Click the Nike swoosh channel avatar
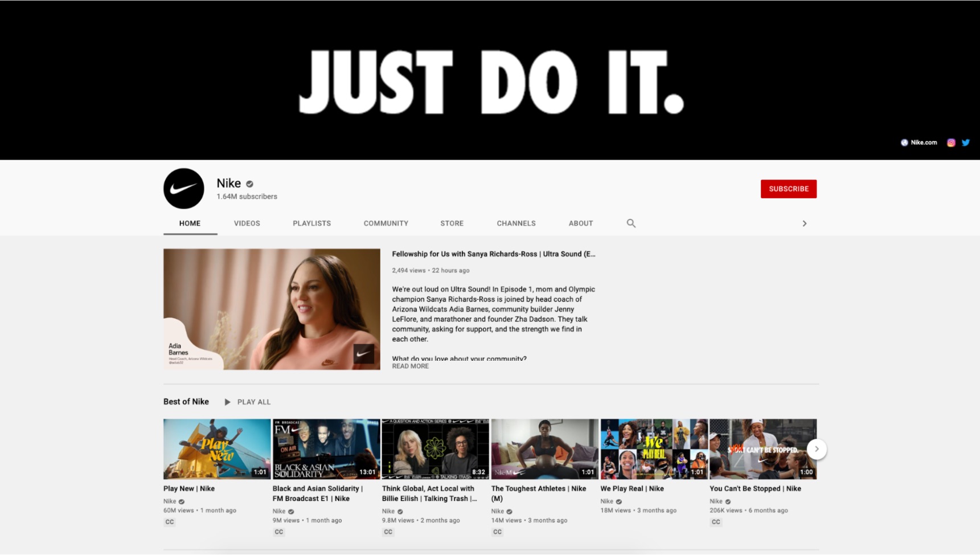This screenshot has width=980, height=555. point(183,189)
